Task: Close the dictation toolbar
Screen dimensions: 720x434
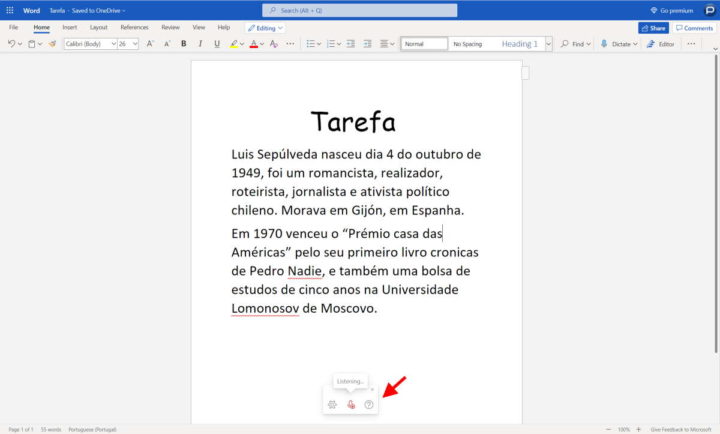Action: pos(372,389)
